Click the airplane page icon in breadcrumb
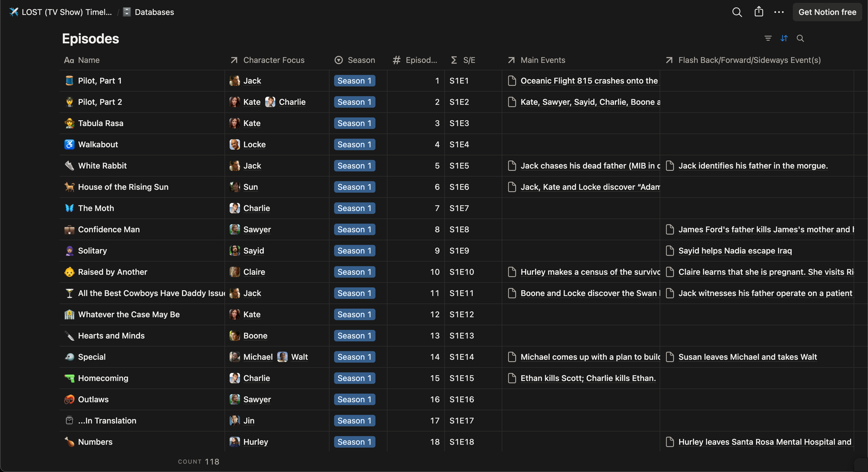868x472 pixels. (x=13, y=12)
